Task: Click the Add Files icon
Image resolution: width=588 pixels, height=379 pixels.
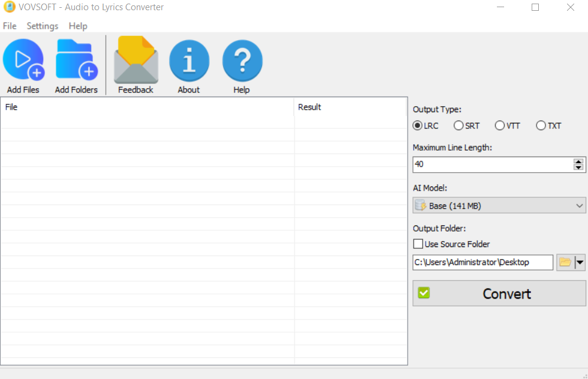Action: (x=23, y=60)
